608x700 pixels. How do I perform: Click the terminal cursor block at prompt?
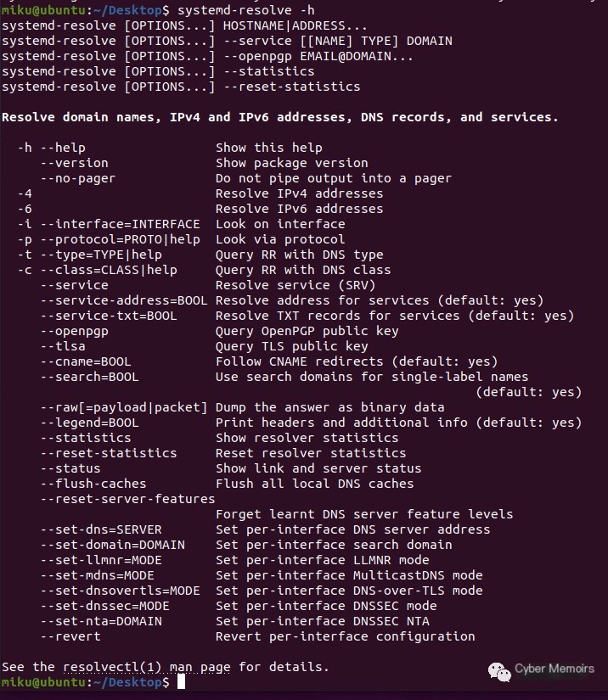(x=181, y=682)
